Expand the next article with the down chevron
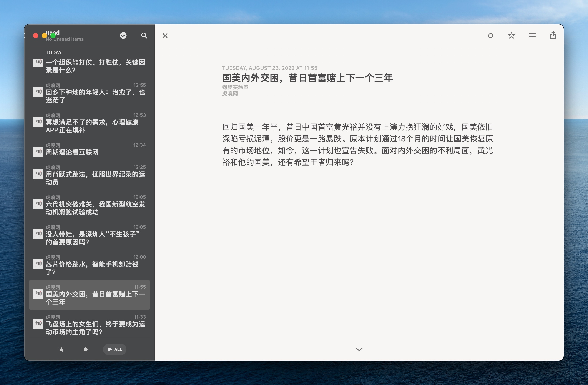The image size is (588, 385). pyautogui.click(x=359, y=349)
